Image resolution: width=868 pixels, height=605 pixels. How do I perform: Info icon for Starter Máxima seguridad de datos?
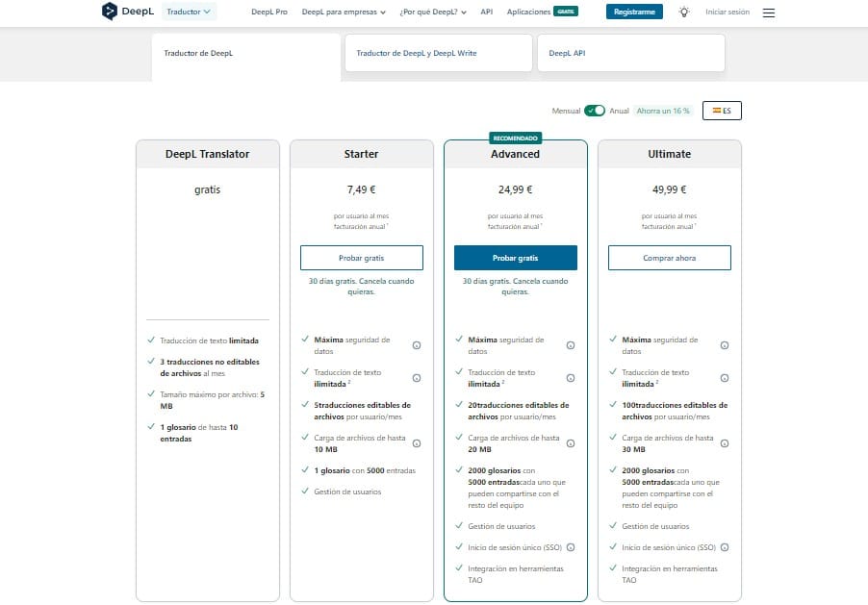point(417,345)
